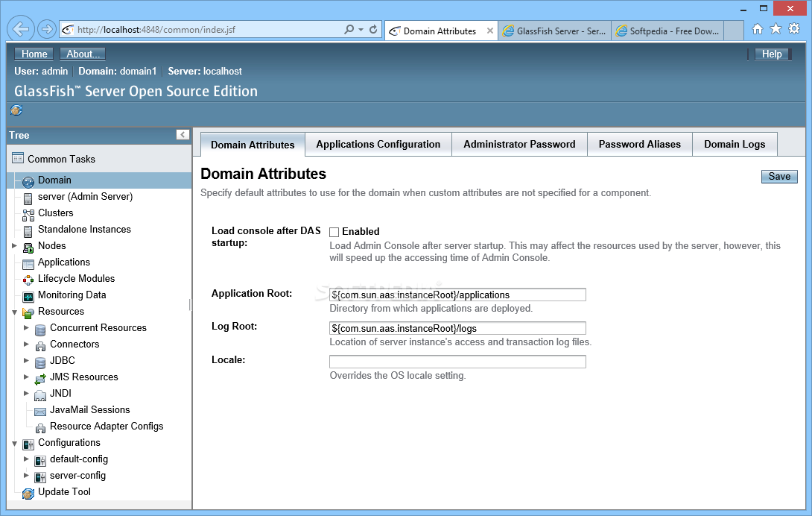Image resolution: width=812 pixels, height=516 pixels.
Task: Open browser favorites star icon
Action: 775,28
